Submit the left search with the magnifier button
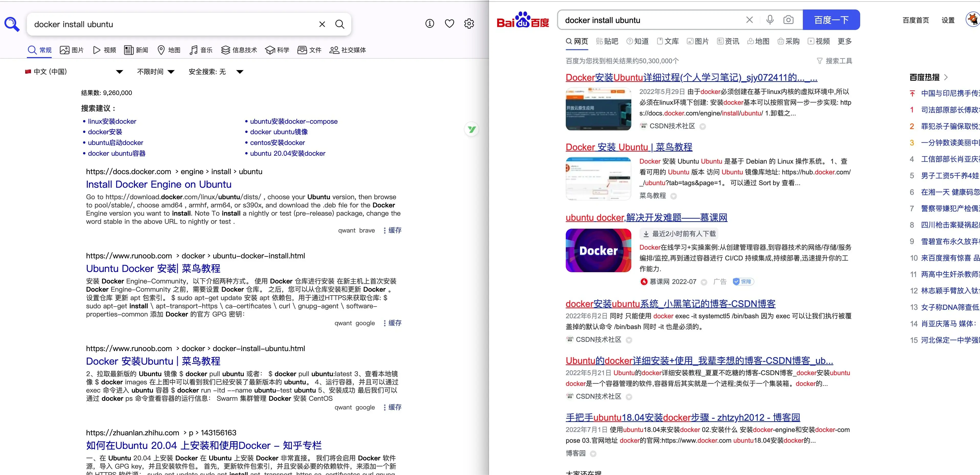 point(340,24)
